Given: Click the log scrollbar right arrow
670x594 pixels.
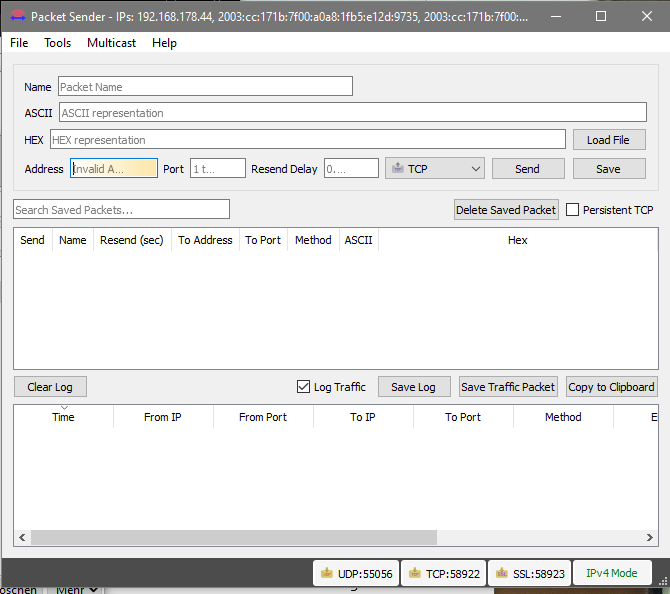Looking at the screenshot, I should pyautogui.click(x=650, y=538).
